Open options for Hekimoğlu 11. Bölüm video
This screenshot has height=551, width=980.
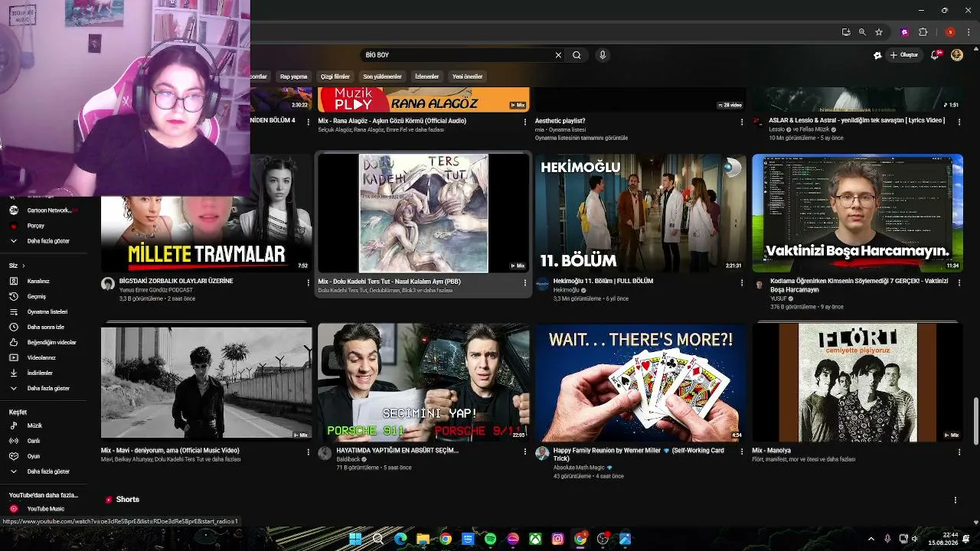742,282
